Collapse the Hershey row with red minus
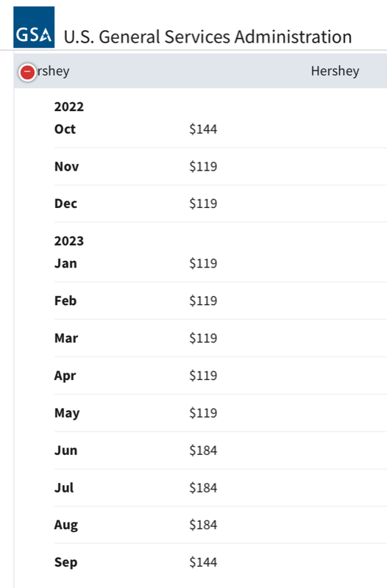This screenshot has width=387, height=588. (x=27, y=72)
